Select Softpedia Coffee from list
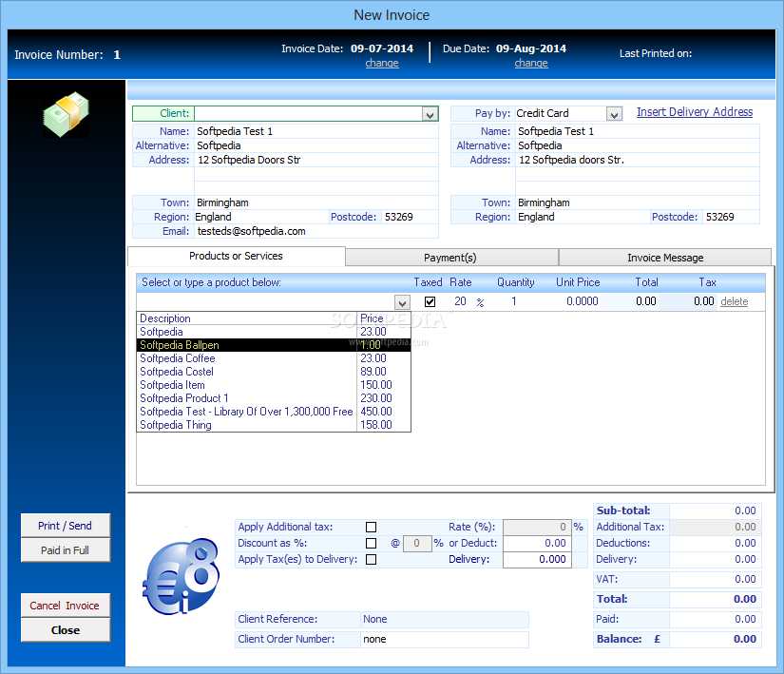This screenshot has height=674, width=784. 274,358
